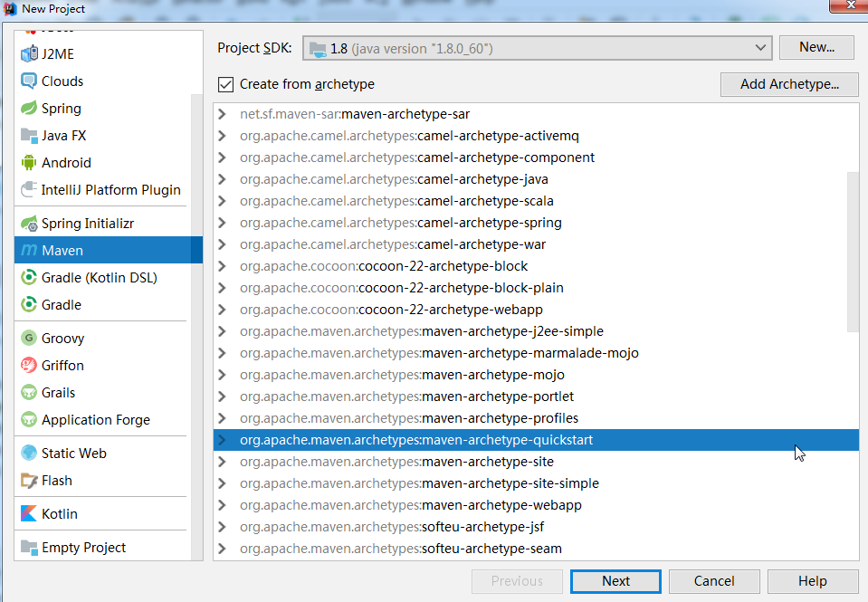Click the Static Web globe icon

click(x=29, y=453)
